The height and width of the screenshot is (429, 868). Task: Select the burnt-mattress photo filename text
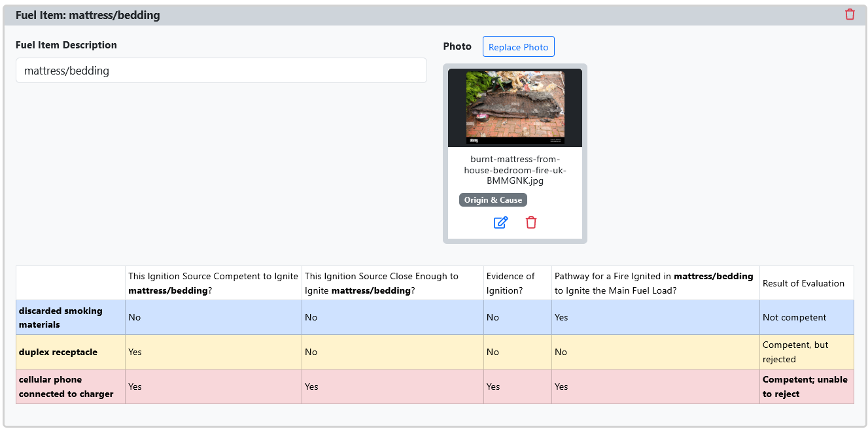pos(515,170)
